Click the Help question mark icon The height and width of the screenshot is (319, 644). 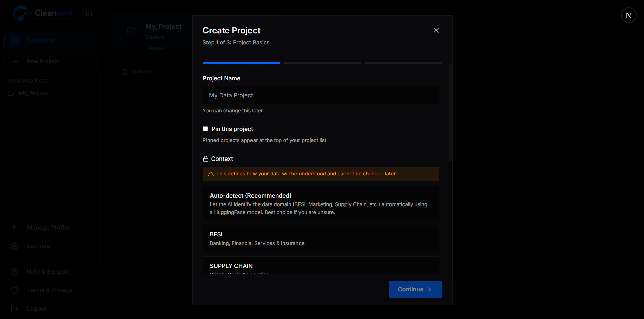pos(15,272)
